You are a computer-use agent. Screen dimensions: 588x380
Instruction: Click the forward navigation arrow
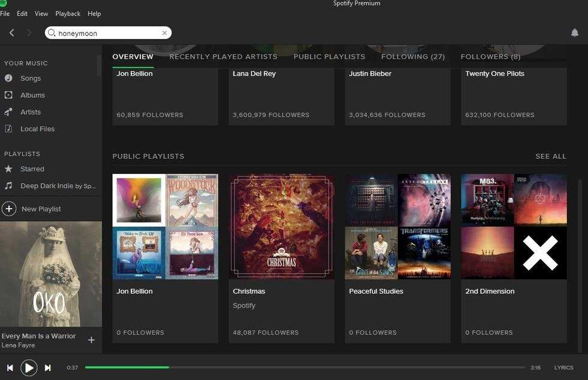pyautogui.click(x=29, y=33)
